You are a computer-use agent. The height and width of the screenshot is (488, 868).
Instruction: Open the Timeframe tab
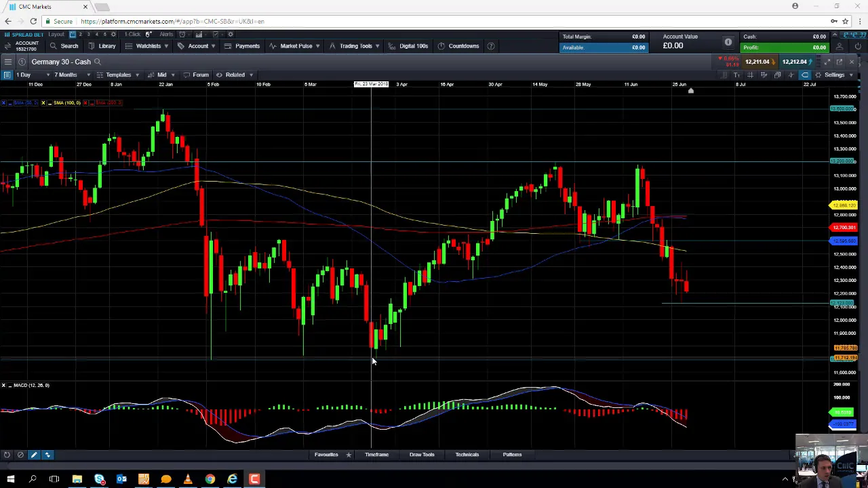376,455
